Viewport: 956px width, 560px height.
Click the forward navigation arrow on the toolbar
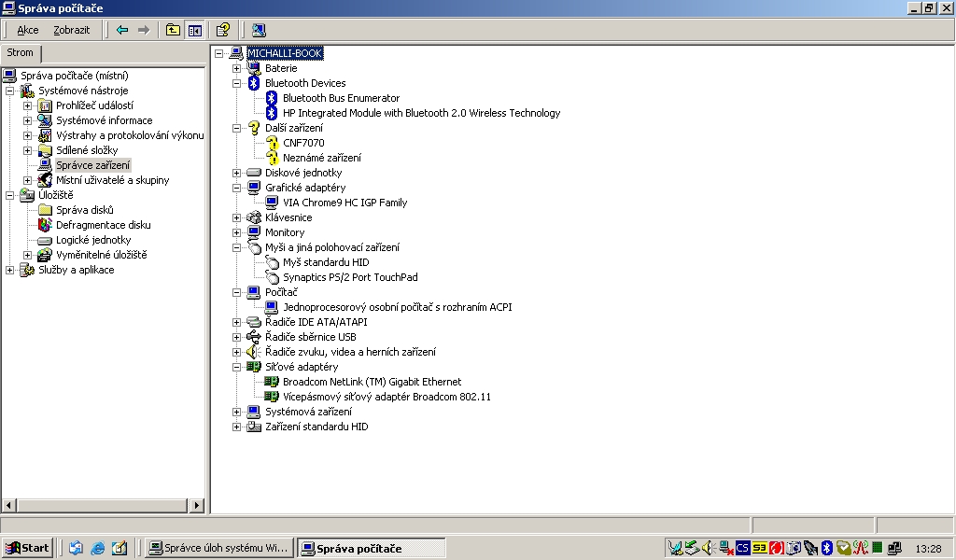[145, 29]
